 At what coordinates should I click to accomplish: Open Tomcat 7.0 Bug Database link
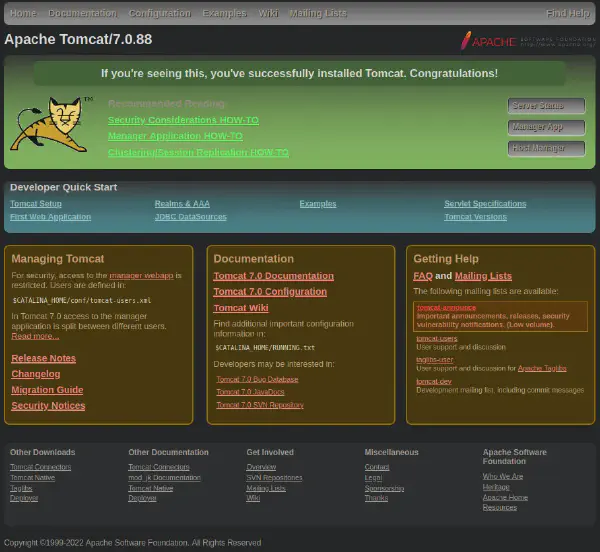click(x=257, y=379)
